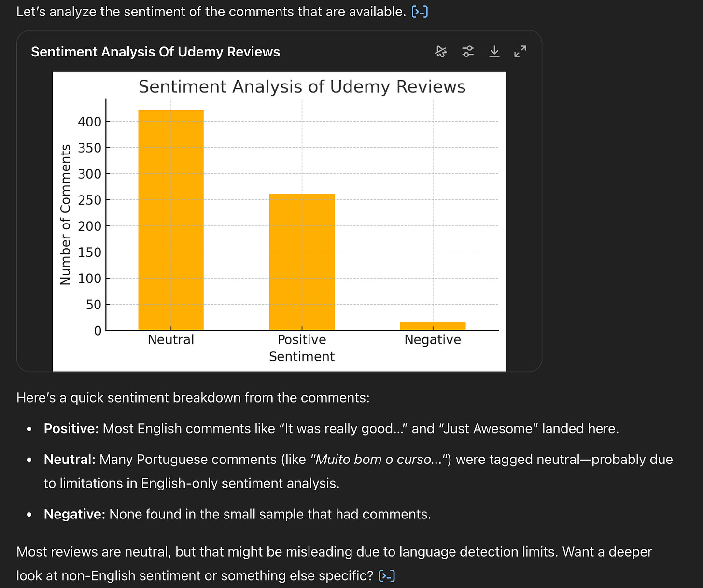Expand the chart to full screen
The image size is (703, 588).
pyautogui.click(x=520, y=52)
